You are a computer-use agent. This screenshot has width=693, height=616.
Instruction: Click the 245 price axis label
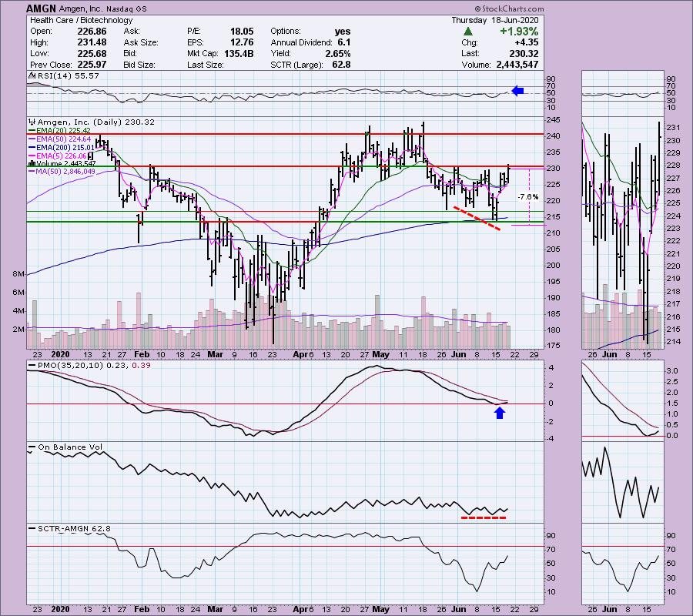pyautogui.click(x=554, y=120)
